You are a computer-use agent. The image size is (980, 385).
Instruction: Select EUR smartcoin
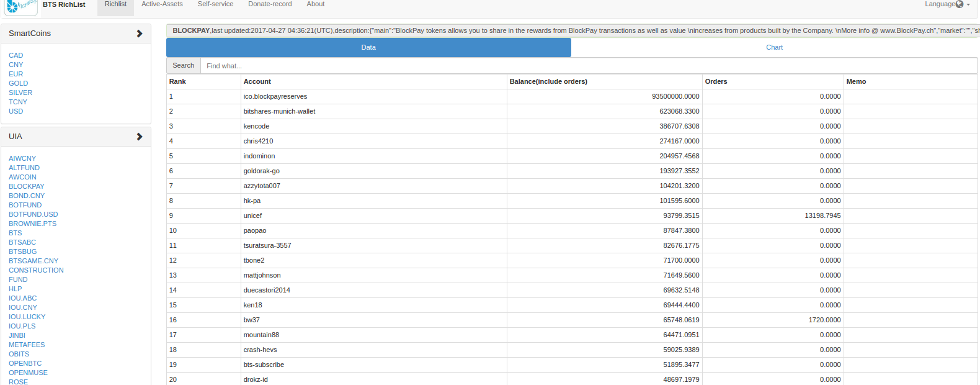(x=16, y=74)
